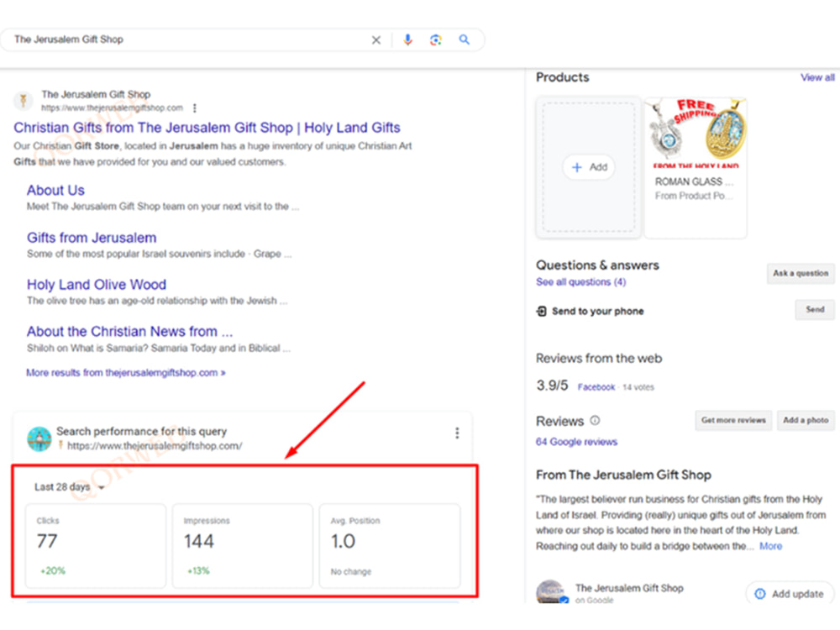Screen dimensions: 840x630
Task: Open About the Christian News from sitelink
Action: coord(129,332)
